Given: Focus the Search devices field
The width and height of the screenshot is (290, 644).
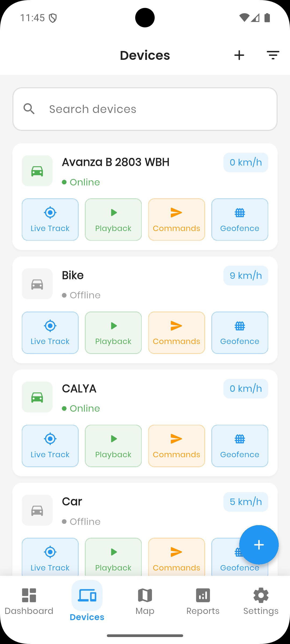Looking at the screenshot, I should 156,109.
